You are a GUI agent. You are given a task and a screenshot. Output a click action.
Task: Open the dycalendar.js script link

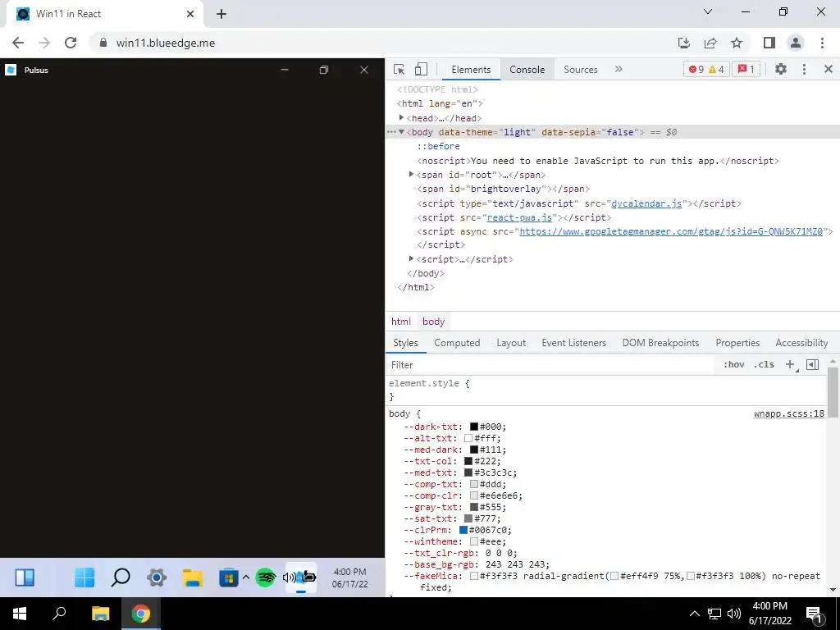click(x=646, y=203)
